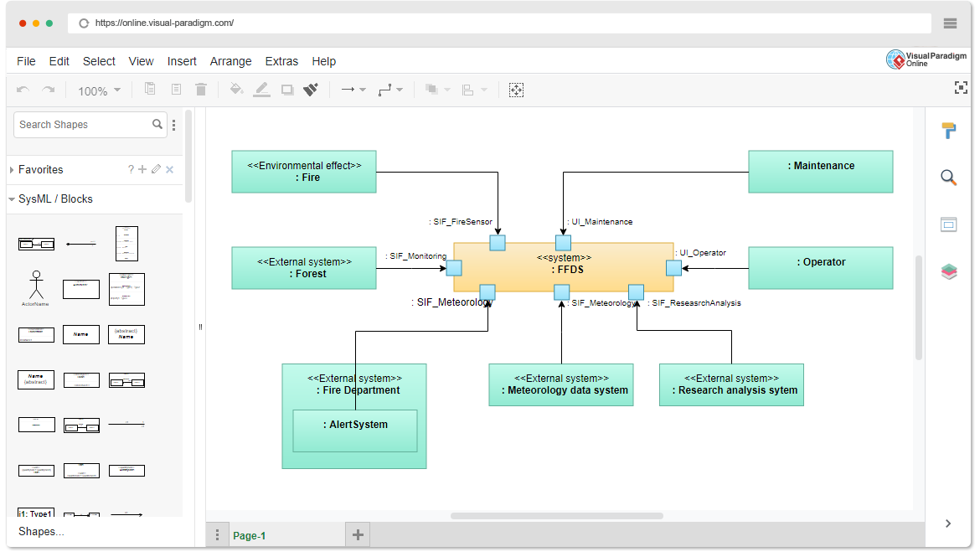The image size is (980, 557).
Task: Click the Shadow formatting icon
Action: [286, 90]
